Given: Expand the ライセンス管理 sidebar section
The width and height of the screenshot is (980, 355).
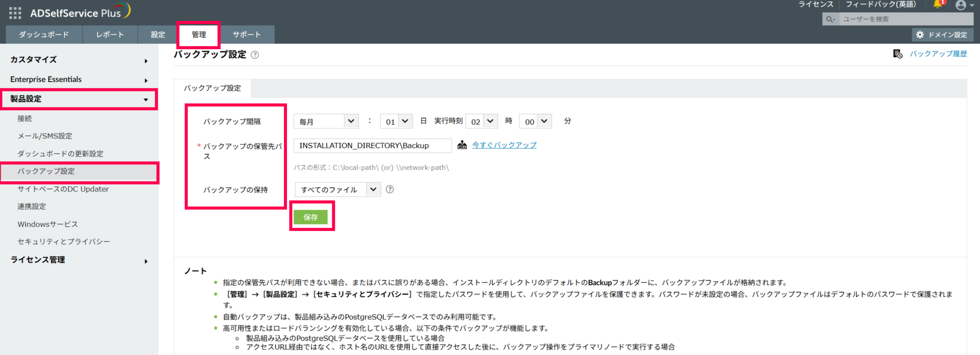Looking at the screenshot, I should pyautogui.click(x=79, y=260).
